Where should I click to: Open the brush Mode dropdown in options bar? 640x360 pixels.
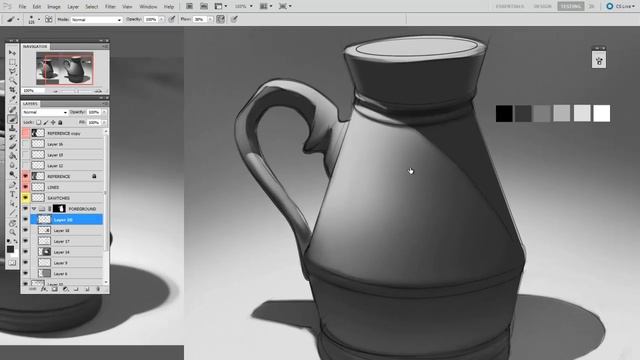click(x=96, y=20)
